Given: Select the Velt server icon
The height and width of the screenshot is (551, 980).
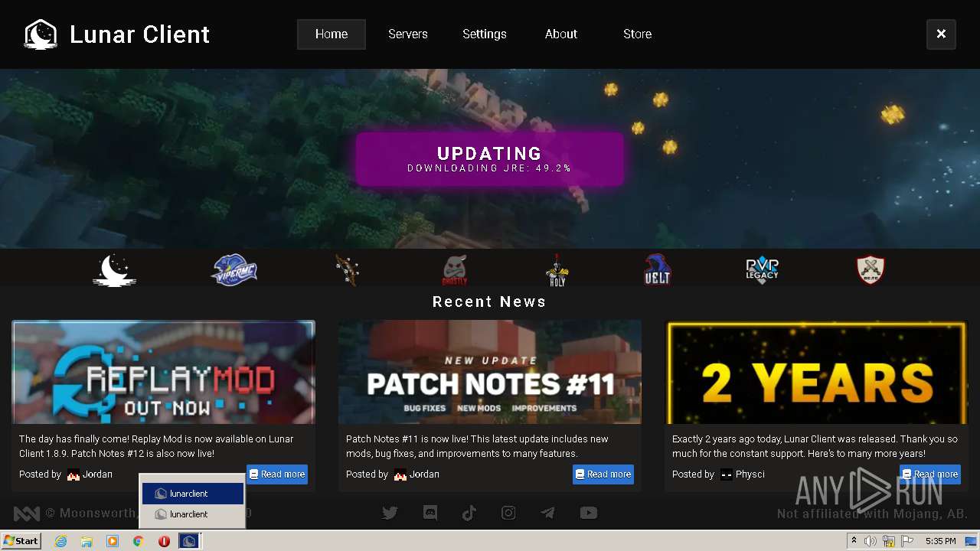Looking at the screenshot, I should [658, 270].
